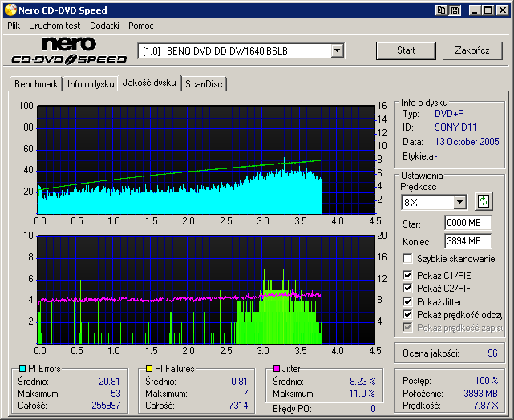
Task: Click the Start button
Action: click(406, 50)
